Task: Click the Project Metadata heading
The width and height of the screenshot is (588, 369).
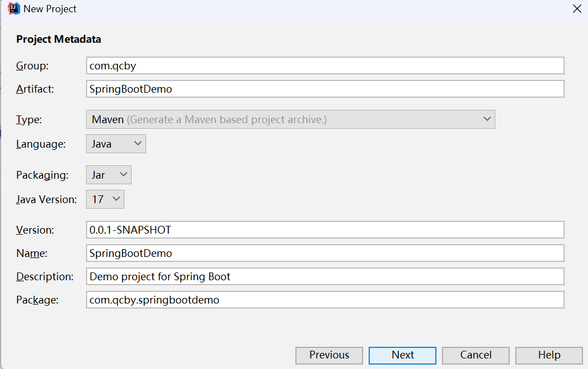Action: 58,39
